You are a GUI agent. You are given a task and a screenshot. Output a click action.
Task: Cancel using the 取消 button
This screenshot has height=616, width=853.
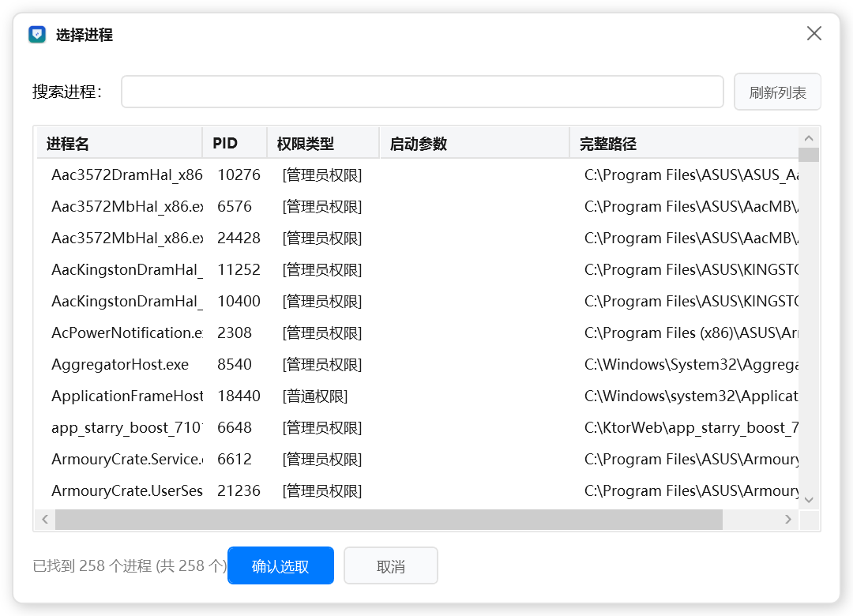click(x=391, y=566)
